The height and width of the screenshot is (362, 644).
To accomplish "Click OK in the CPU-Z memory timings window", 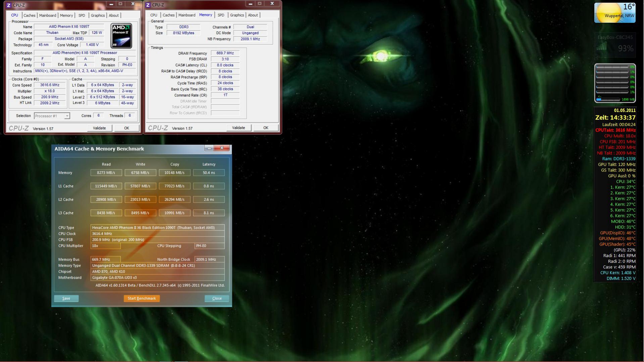I will [x=266, y=128].
